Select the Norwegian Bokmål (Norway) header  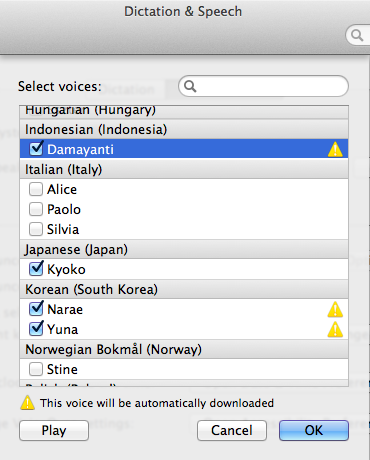(x=184, y=349)
